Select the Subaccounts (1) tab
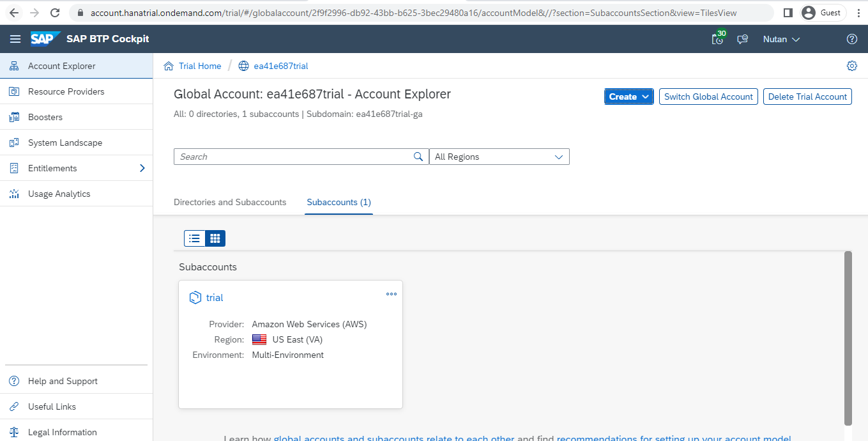Viewport: 868px width, 441px height. (339, 202)
